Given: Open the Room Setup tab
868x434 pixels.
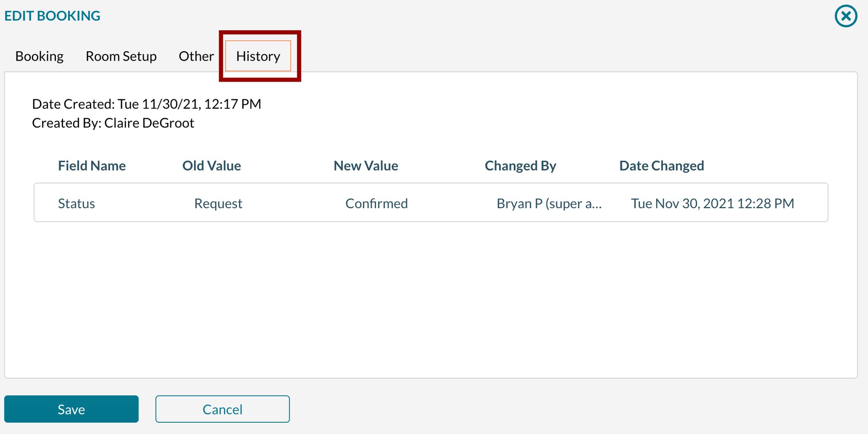Looking at the screenshot, I should coord(121,56).
